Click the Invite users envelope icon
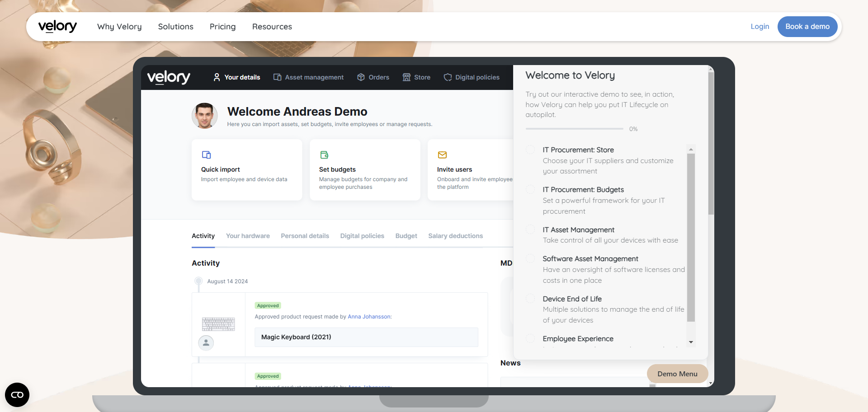The height and width of the screenshot is (412, 868). [x=442, y=155]
